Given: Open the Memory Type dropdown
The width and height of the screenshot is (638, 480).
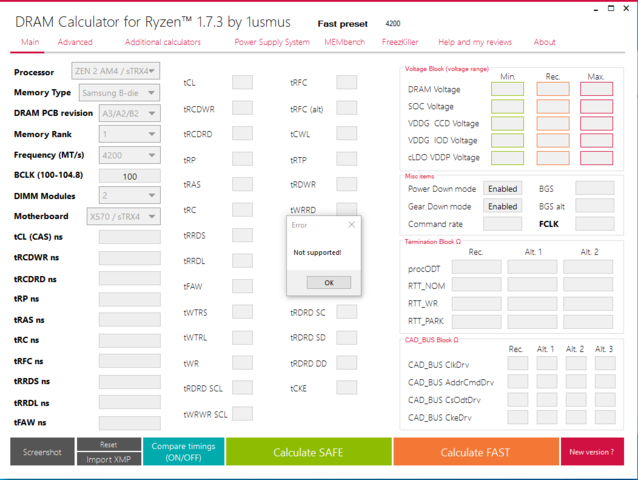Looking at the screenshot, I should [x=119, y=93].
